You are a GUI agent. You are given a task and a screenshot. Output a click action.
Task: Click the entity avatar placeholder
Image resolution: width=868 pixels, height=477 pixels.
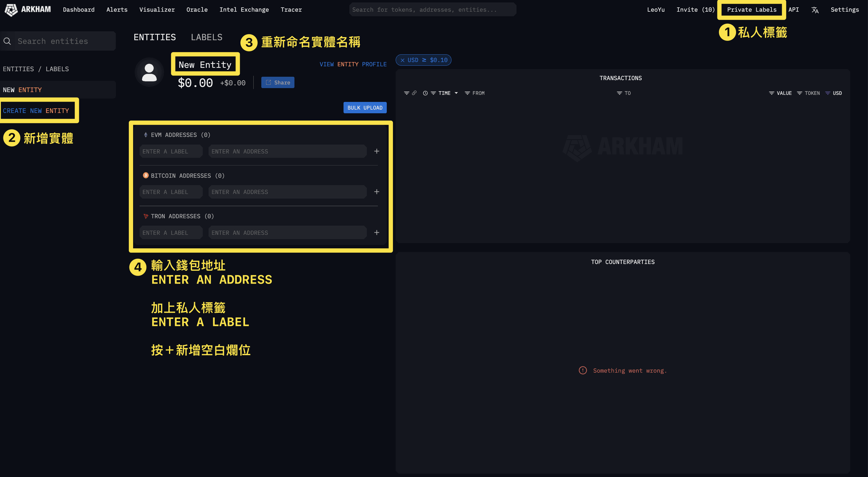pyautogui.click(x=149, y=72)
